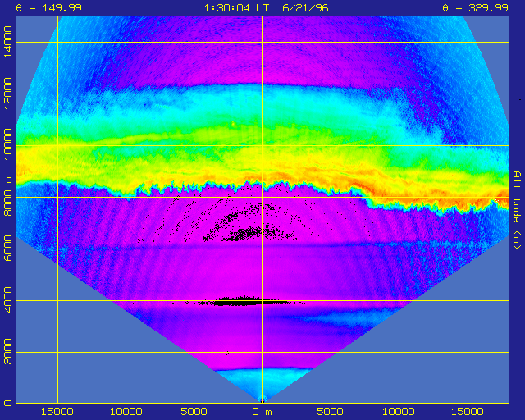Image resolution: width=525 pixels, height=420 pixels.
Task: Click the '8000 m' altitude axis label
Action: coord(8,197)
